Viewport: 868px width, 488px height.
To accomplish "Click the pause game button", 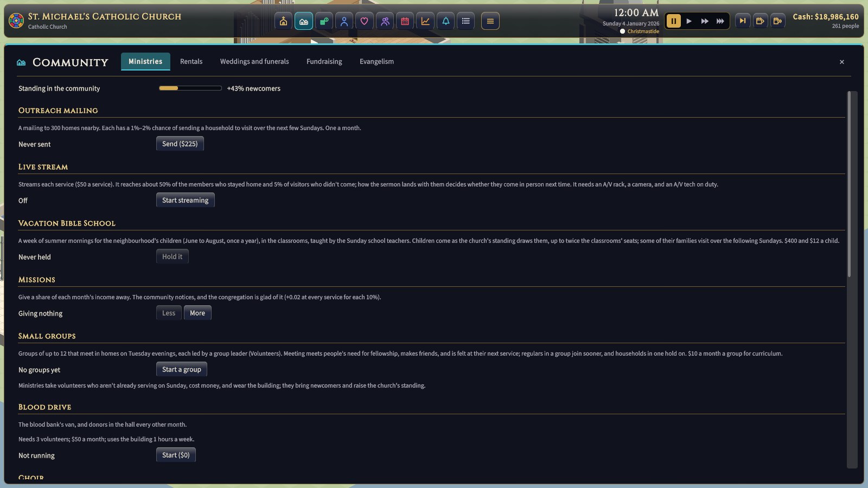I will [x=673, y=21].
